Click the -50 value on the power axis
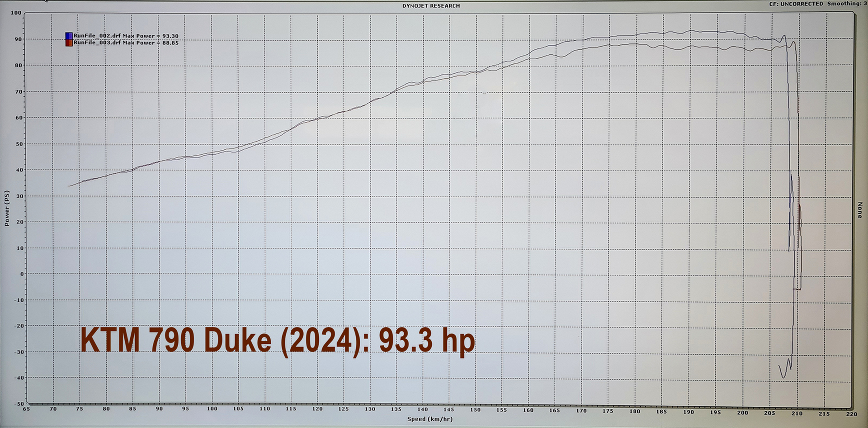Viewport: 868px width, 428px height. click(x=18, y=404)
